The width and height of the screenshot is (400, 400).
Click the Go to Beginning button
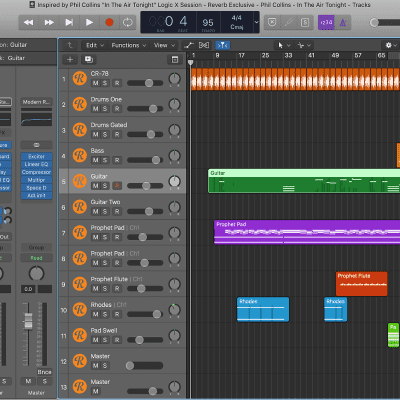[69, 22]
